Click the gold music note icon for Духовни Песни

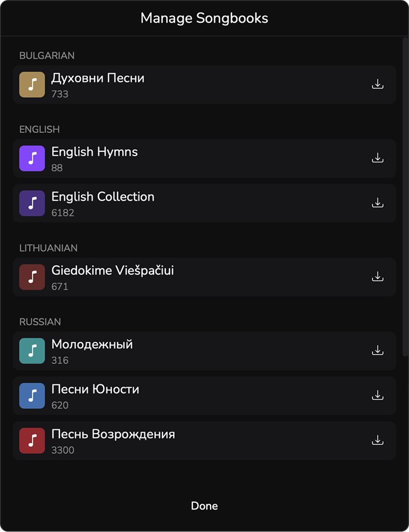click(32, 84)
